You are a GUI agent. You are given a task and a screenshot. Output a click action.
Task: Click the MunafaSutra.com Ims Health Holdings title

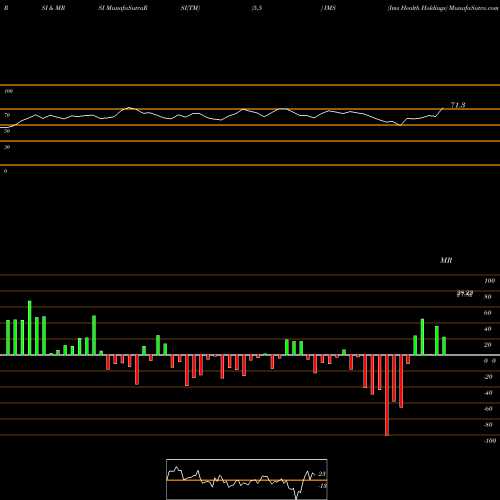(x=443, y=8)
